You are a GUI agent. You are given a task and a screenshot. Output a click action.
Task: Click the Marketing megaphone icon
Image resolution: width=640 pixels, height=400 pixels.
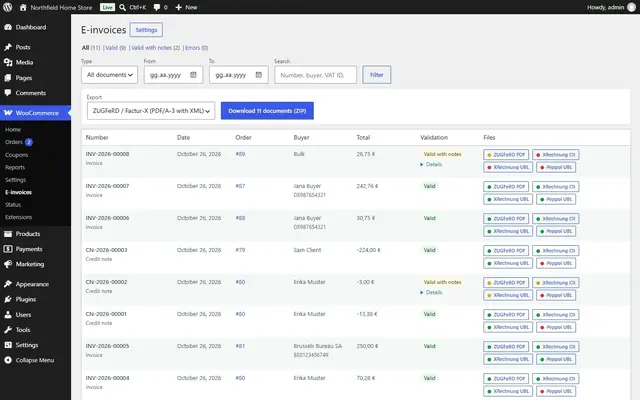coord(8,264)
